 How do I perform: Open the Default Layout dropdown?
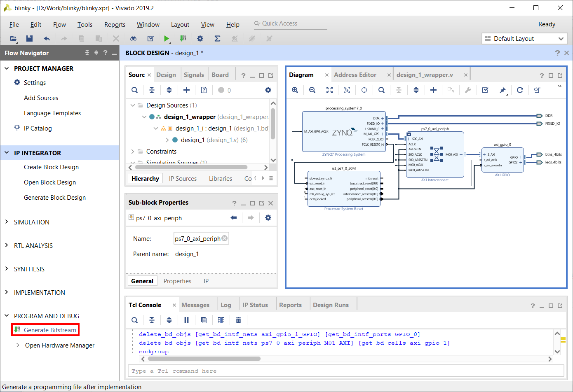(524, 39)
